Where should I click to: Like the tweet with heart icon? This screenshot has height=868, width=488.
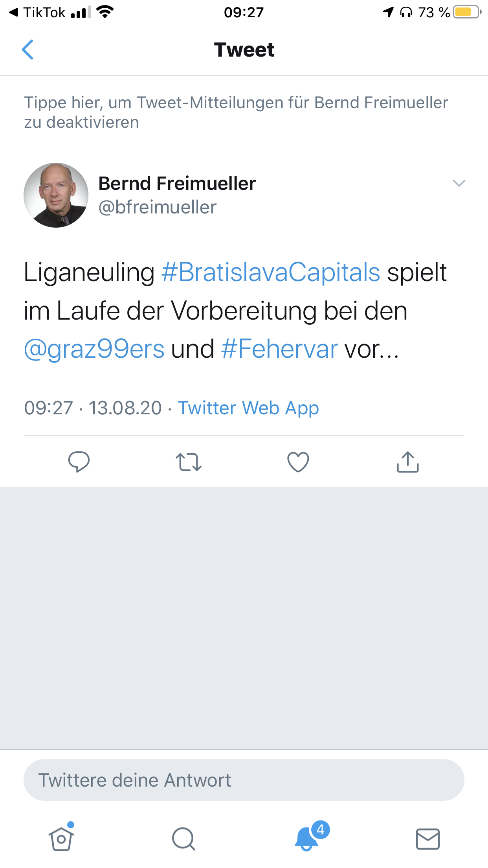298,462
